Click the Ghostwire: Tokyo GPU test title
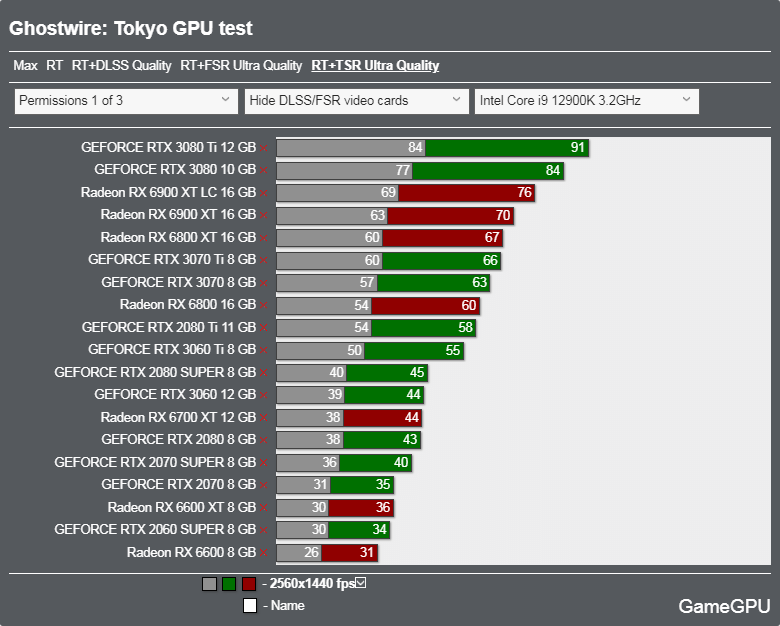This screenshot has width=780, height=626. coord(131,28)
